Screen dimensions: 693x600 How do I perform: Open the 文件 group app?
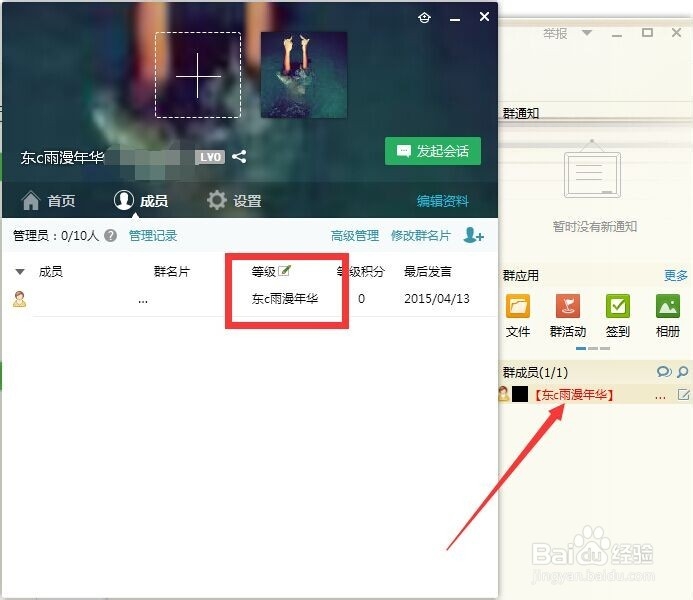click(518, 315)
